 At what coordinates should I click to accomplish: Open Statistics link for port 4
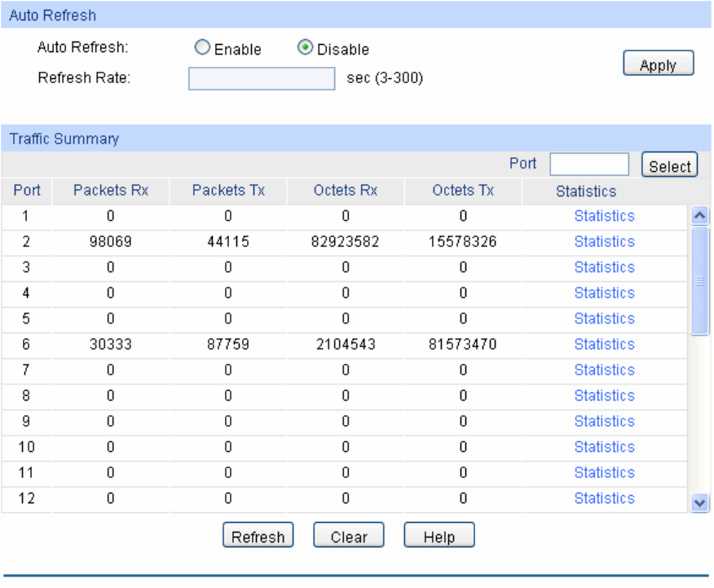coord(604,293)
